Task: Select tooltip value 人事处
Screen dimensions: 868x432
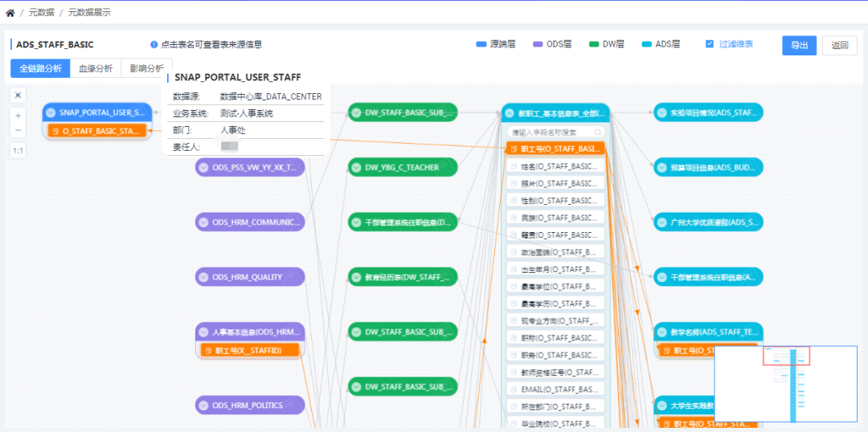Action: (232, 131)
